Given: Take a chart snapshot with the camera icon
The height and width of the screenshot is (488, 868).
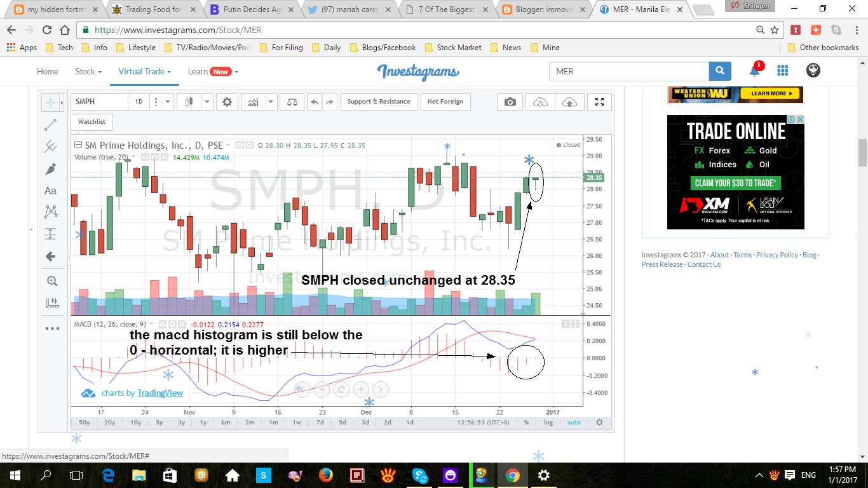Looking at the screenshot, I should (x=510, y=102).
